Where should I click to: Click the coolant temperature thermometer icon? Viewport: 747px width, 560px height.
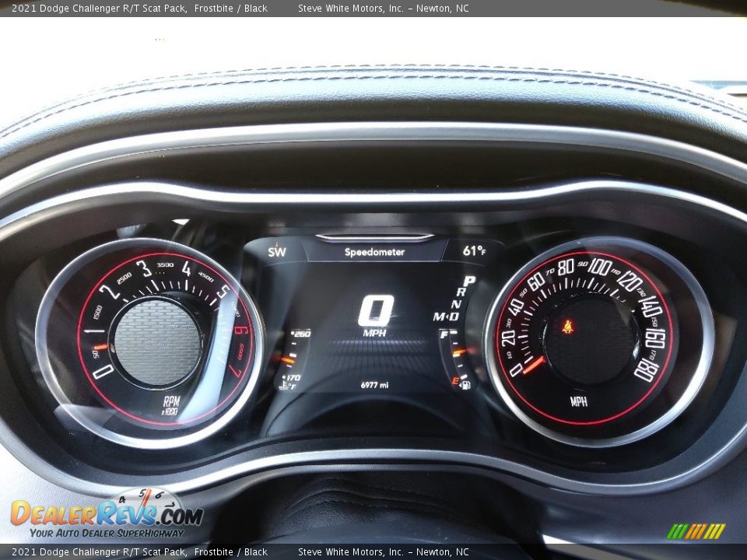pos(284,383)
